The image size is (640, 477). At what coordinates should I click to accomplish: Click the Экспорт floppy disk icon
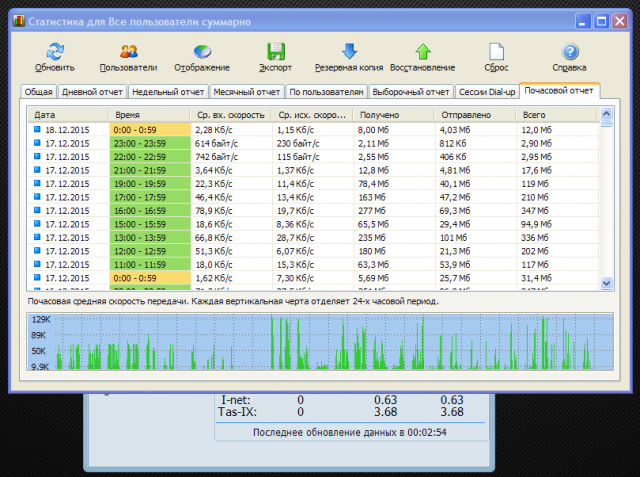[275, 52]
